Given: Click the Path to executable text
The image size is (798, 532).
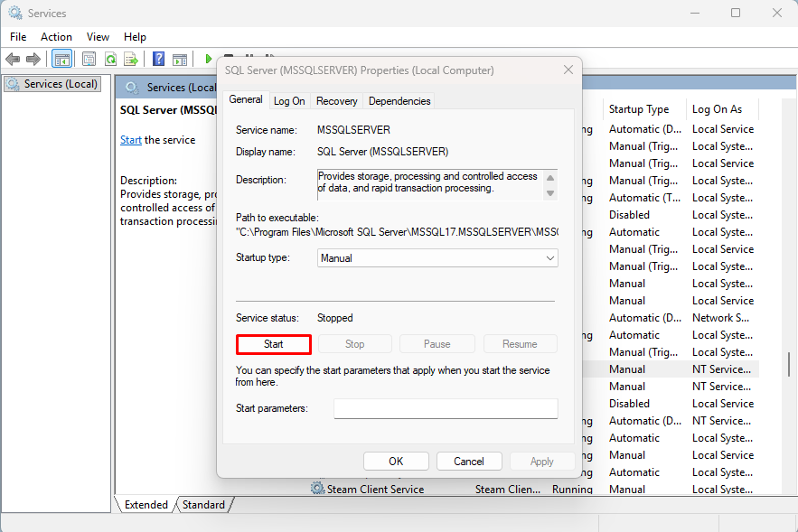Looking at the screenshot, I should 397,232.
